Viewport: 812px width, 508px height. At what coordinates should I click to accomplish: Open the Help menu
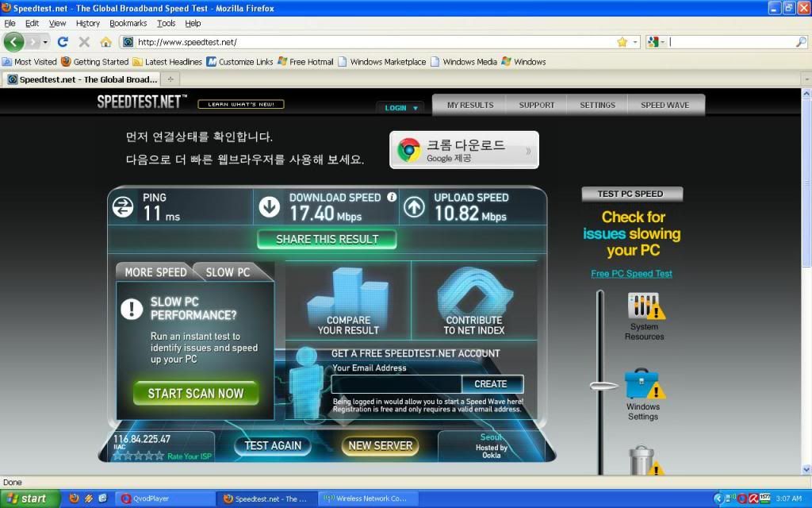[x=193, y=23]
